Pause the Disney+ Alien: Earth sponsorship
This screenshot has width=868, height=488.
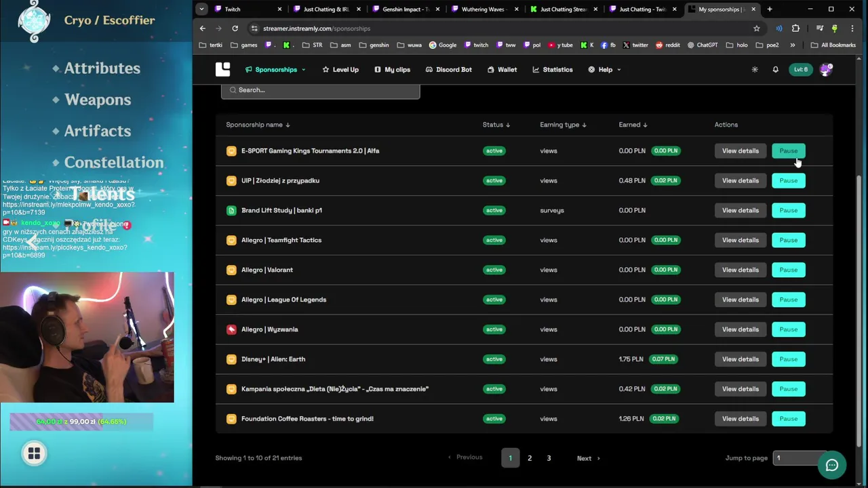(788, 359)
